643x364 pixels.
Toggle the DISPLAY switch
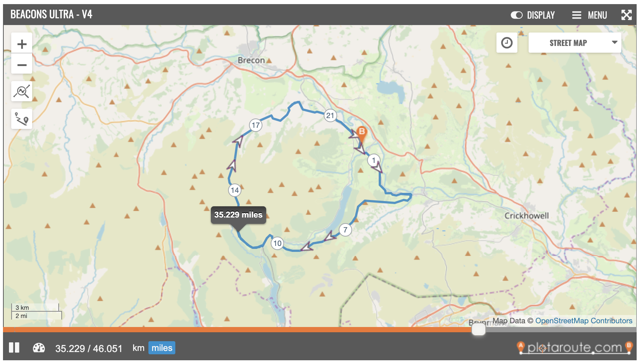tap(517, 15)
